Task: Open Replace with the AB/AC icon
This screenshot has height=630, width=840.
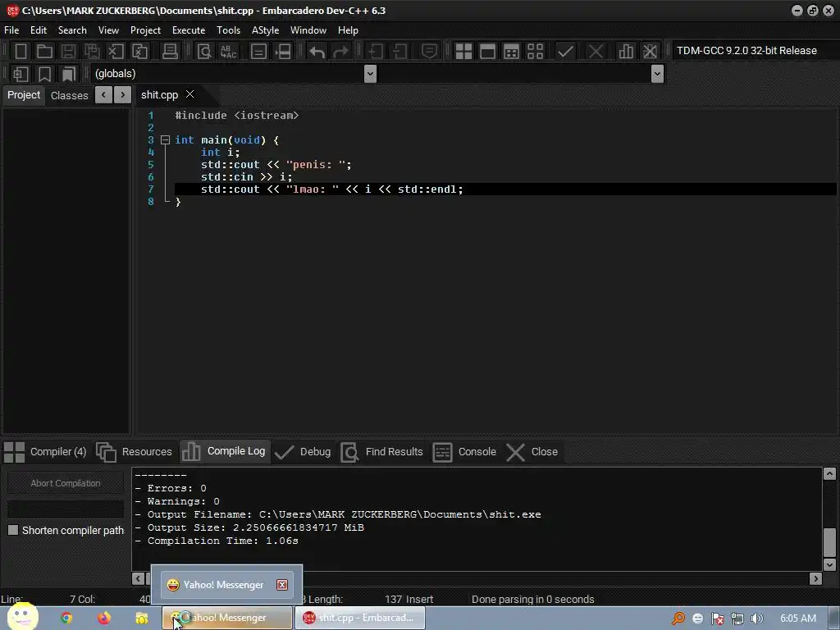Action: (x=229, y=52)
